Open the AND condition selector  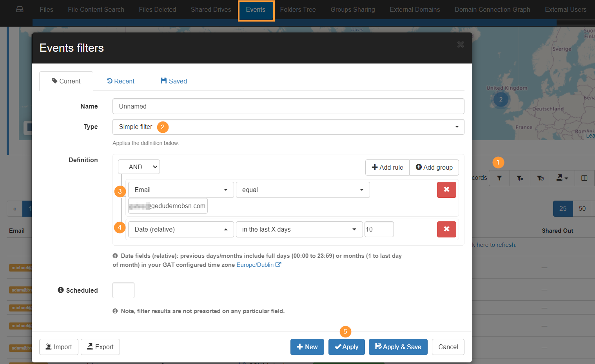(x=139, y=167)
